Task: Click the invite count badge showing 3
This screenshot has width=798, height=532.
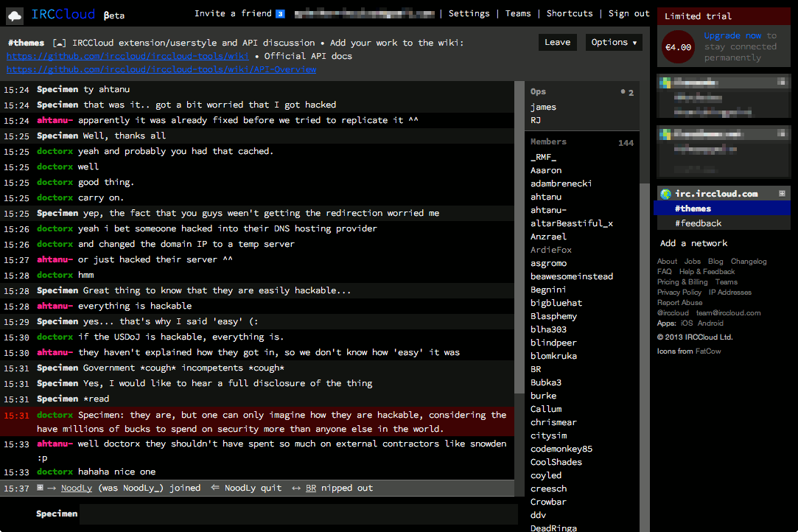Action: click(x=280, y=14)
